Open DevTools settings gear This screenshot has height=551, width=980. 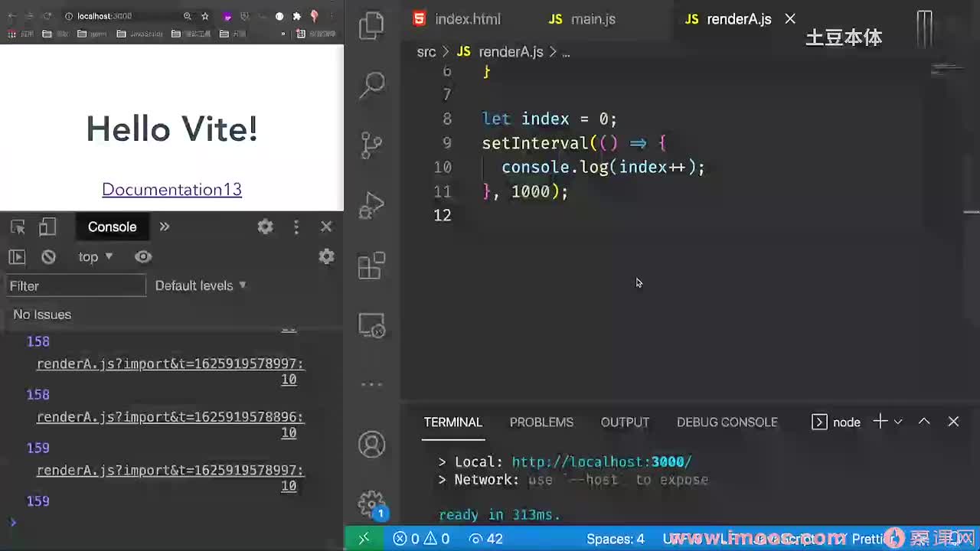tap(265, 227)
